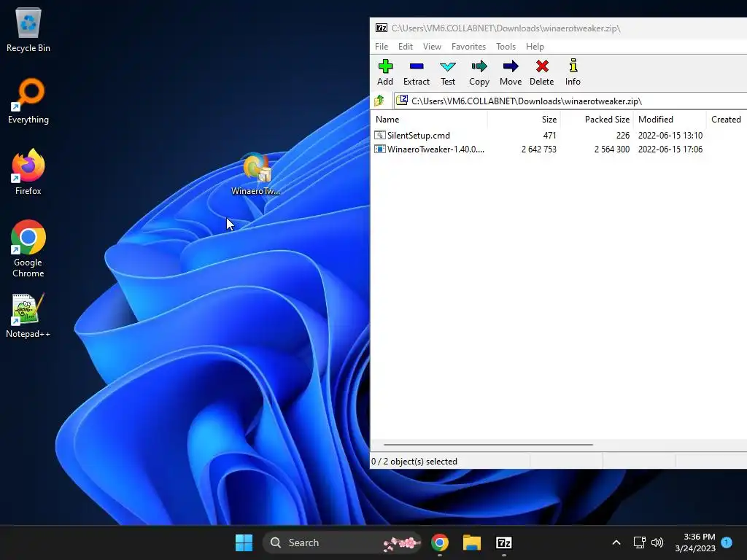Open the network status tray icon

click(x=639, y=542)
